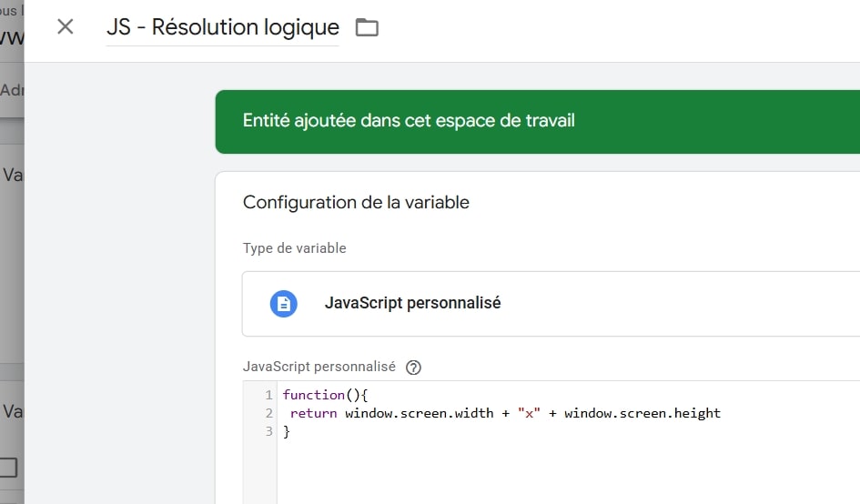Click the Entité ajoutée dans cet espace banner
Viewport: 860px width, 504px height.
tap(538, 121)
